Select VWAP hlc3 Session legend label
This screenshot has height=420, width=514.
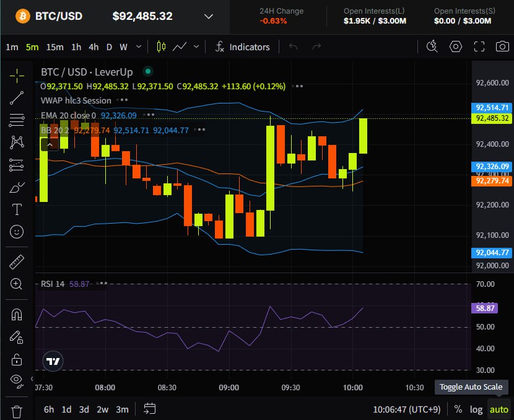pyautogui.click(x=76, y=100)
